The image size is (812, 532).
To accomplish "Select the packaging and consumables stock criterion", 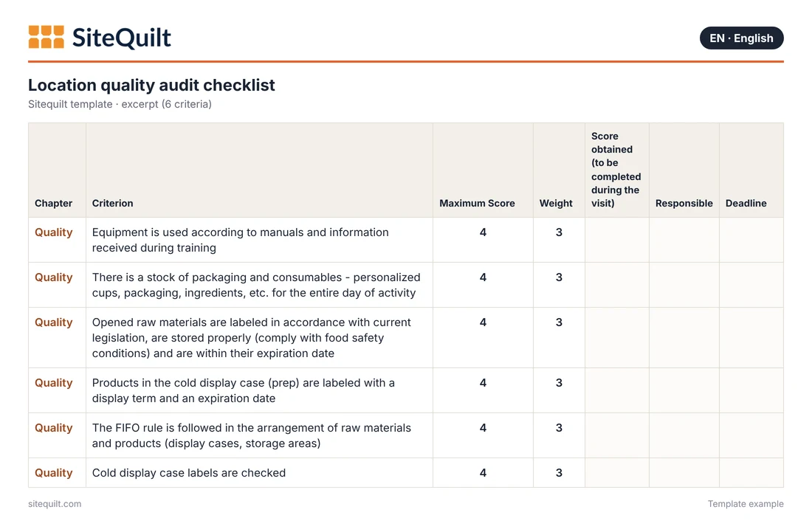I will tap(256, 285).
